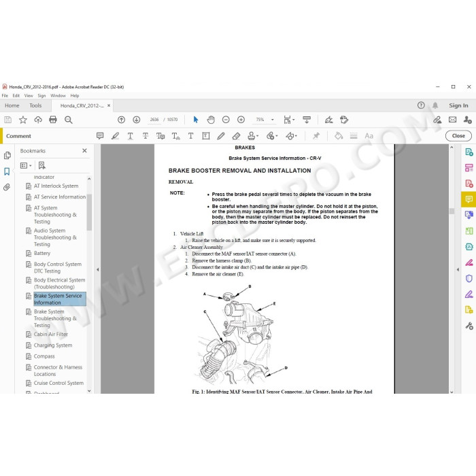Star this file as a favorite
This screenshot has height=476, width=476.
tap(23, 120)
